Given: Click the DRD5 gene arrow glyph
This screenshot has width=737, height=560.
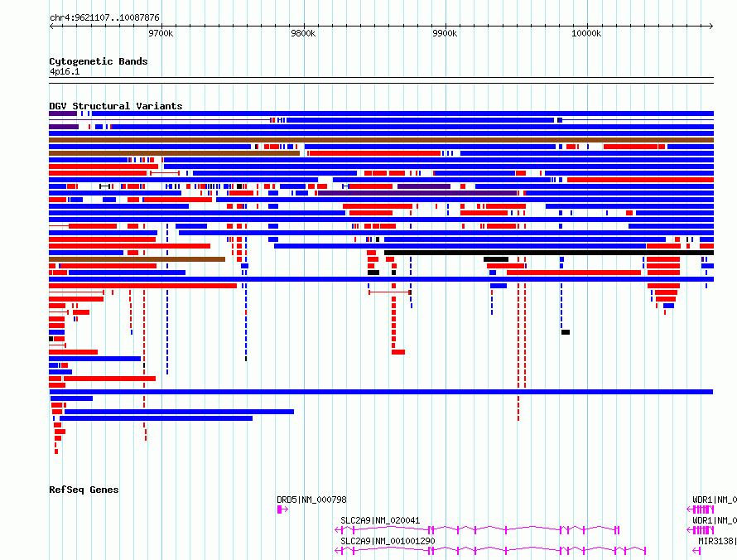Looking at the screenshot, I should [x=282, y=509].
